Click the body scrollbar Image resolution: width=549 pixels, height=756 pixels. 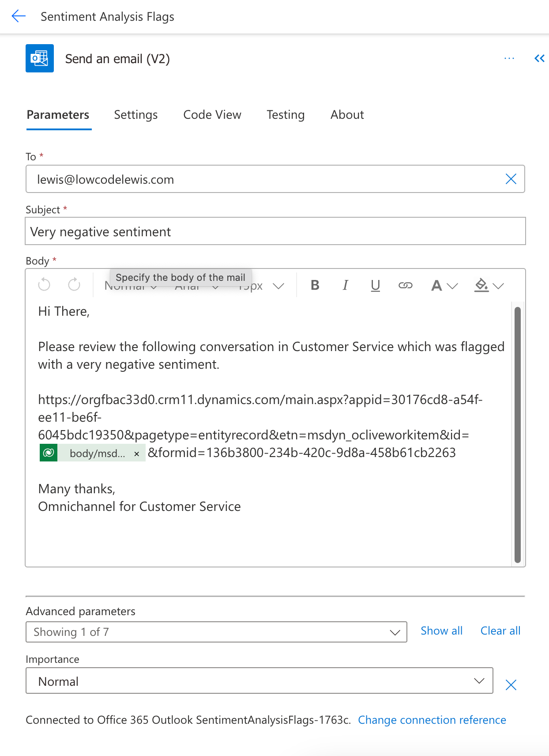coord(518,434)
